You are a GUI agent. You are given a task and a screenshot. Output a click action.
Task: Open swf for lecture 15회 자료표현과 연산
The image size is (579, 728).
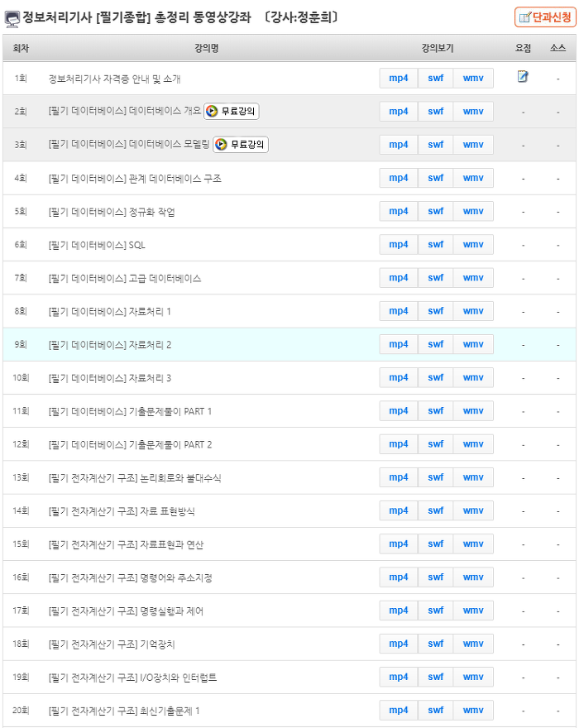(436, 544)
